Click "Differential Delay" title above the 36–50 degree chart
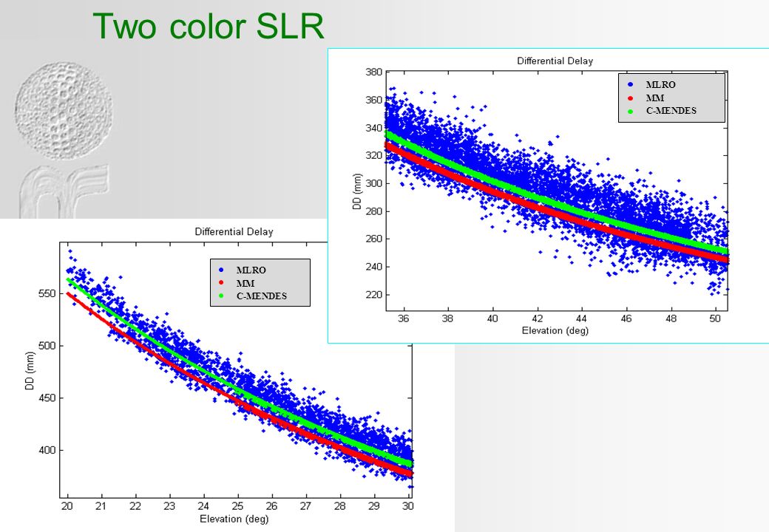 (555, 61)
